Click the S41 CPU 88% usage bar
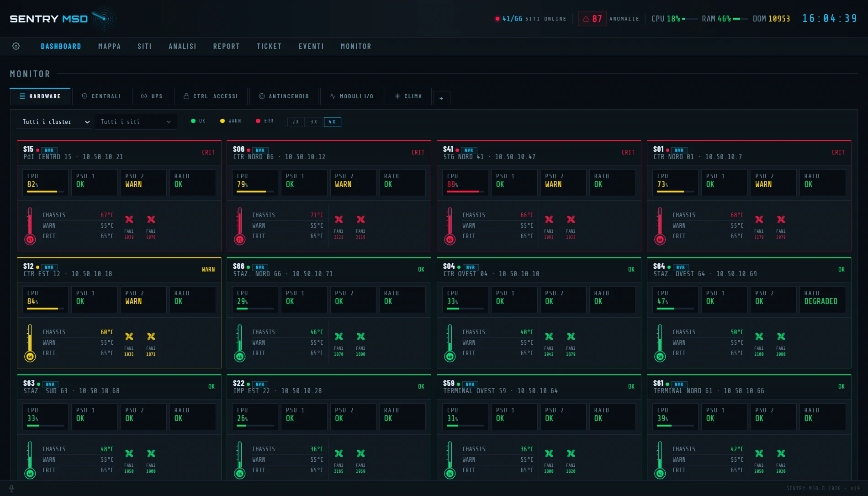This screenshot has width=868, height=496. point(466,192)
